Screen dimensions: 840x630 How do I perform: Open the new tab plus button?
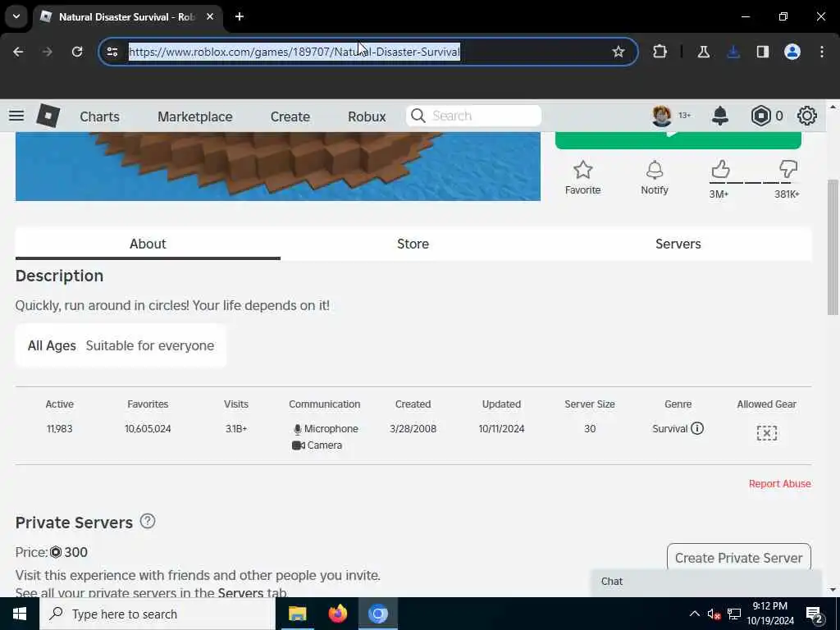point(240,16)
